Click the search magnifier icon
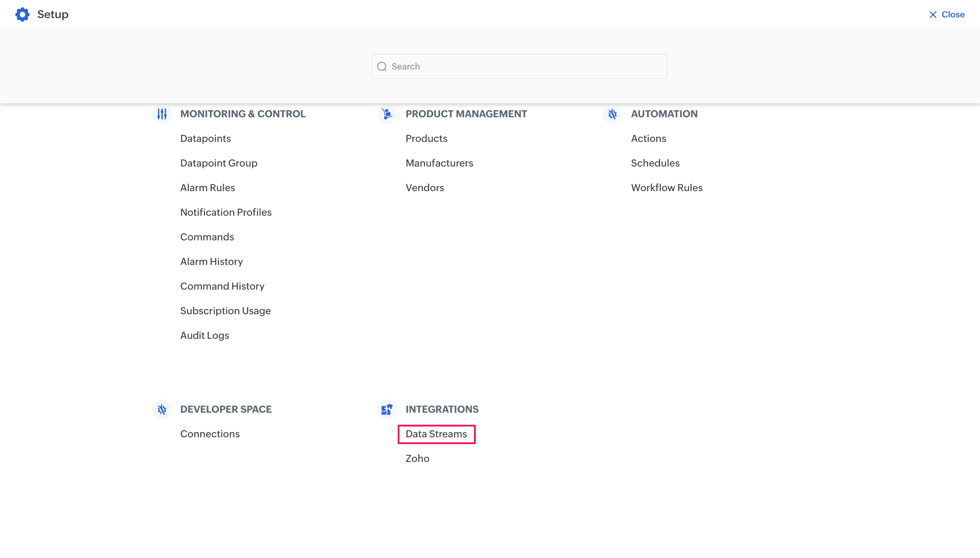Image resolution: width=980 pixels, height=558 pixels. (382, 67)
